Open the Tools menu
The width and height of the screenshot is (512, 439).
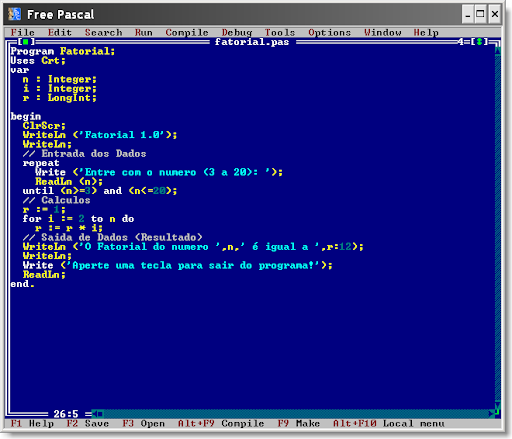[x=280, y=32]
